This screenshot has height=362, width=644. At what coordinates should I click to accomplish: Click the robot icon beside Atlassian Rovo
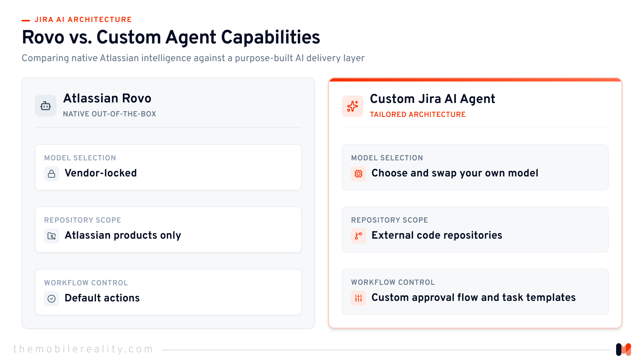pos(46,106)
